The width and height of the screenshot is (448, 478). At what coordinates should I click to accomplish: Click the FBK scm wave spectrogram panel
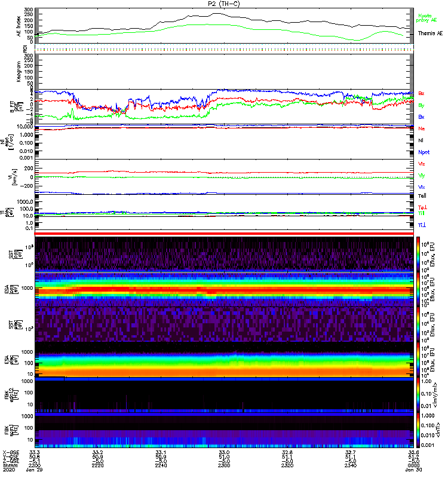[x=224, y=430]
